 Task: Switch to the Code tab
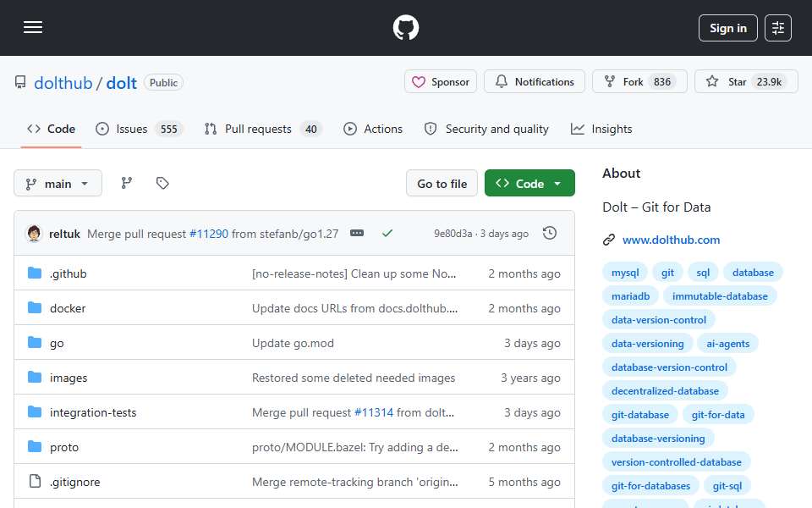pos(52,129)
